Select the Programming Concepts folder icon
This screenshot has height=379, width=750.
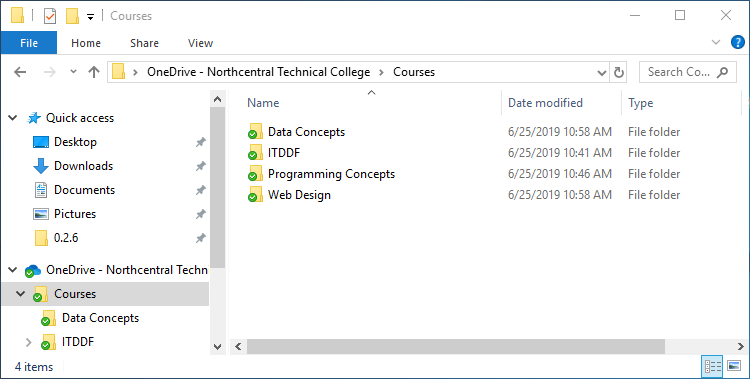click(255, 174)
